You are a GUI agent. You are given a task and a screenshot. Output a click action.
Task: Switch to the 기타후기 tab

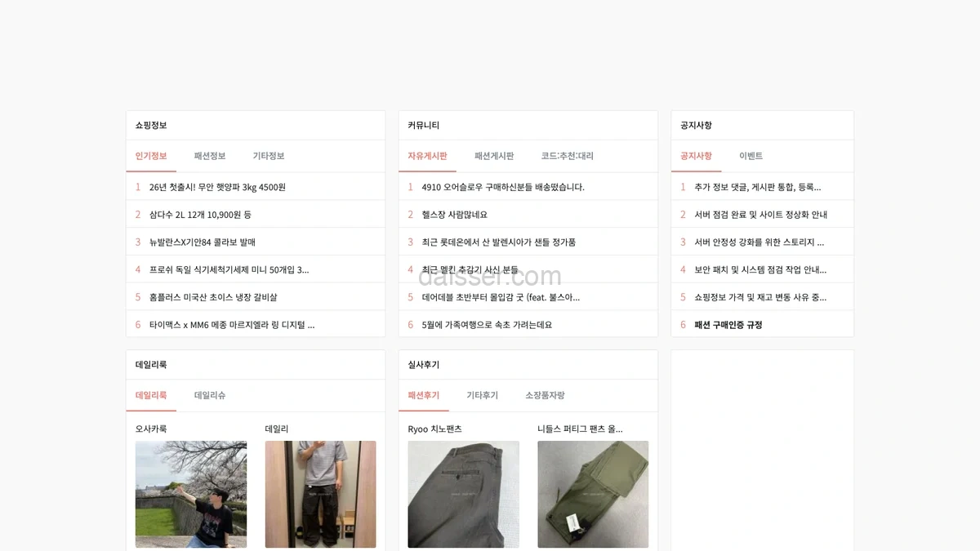point(482,395)
